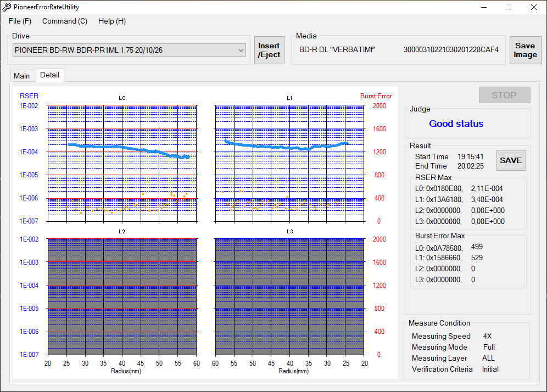Switch to the Main tab

coord(21,76)
